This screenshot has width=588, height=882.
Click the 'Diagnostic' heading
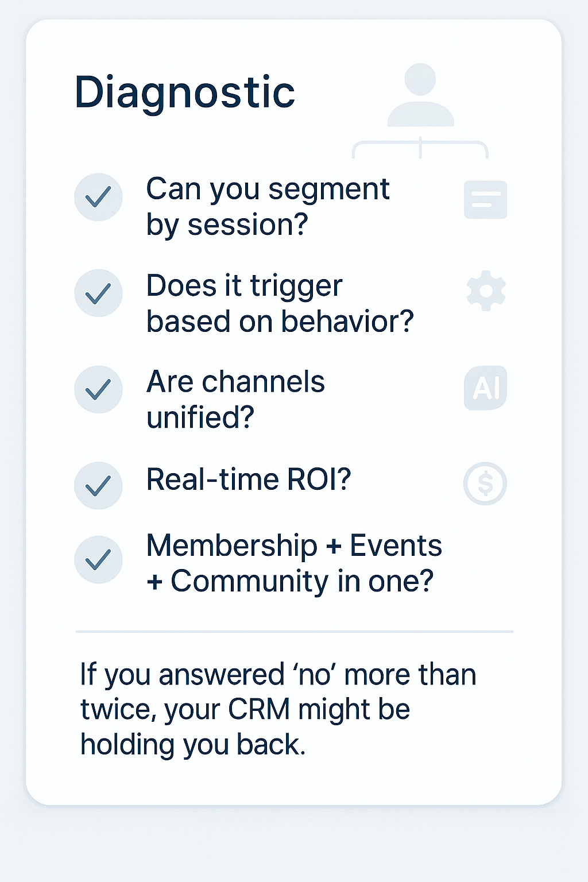(185, 92)
